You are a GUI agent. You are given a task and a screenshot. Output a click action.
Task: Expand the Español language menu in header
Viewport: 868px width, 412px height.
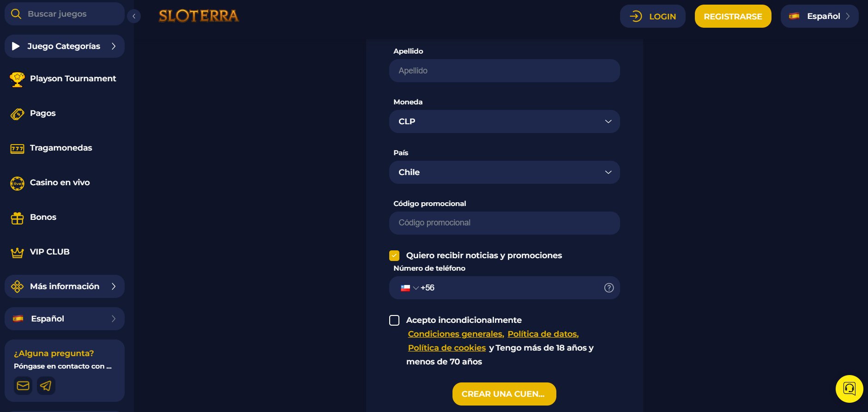[x=819, y=16]
